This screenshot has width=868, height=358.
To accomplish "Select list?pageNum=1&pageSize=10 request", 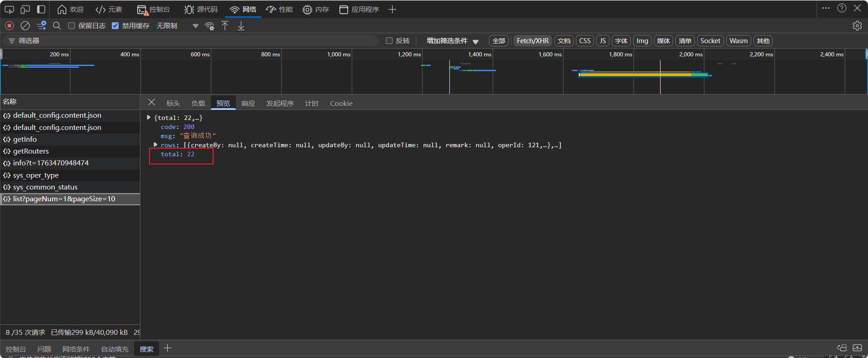I will coord(70,199).
